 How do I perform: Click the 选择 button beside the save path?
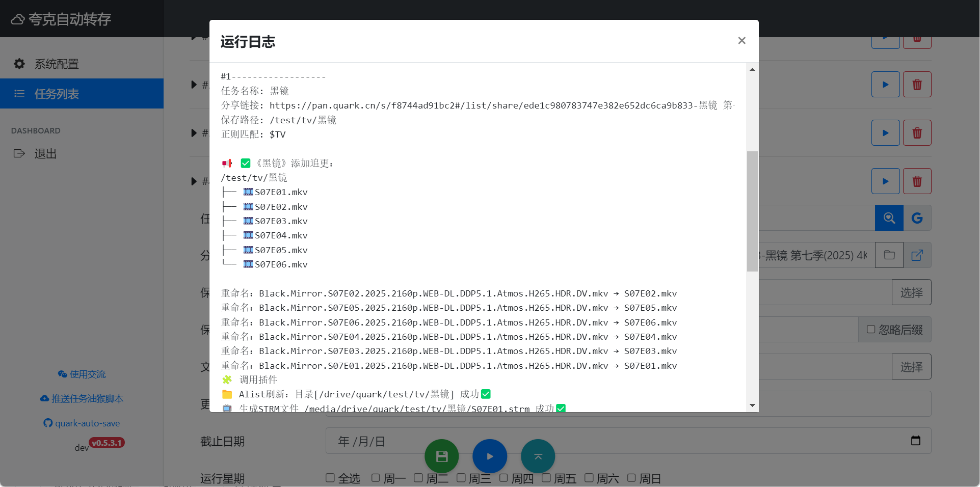(x=911, y=292)
